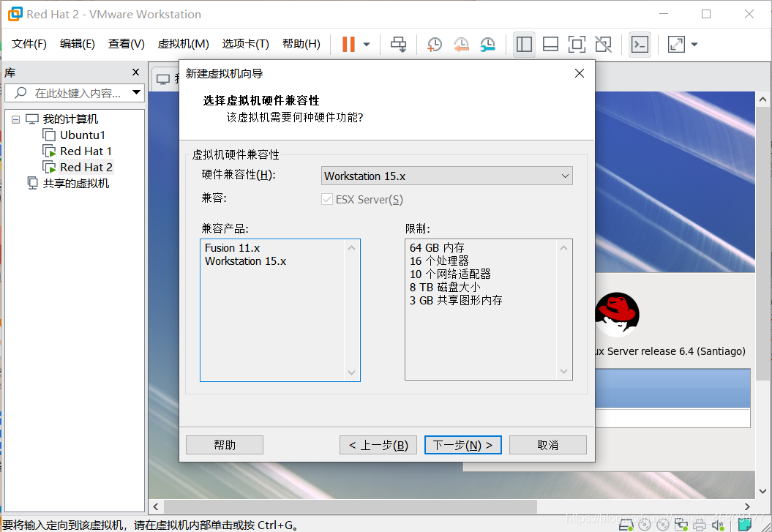Open the library search filter dropdown

tap(136, 92)
